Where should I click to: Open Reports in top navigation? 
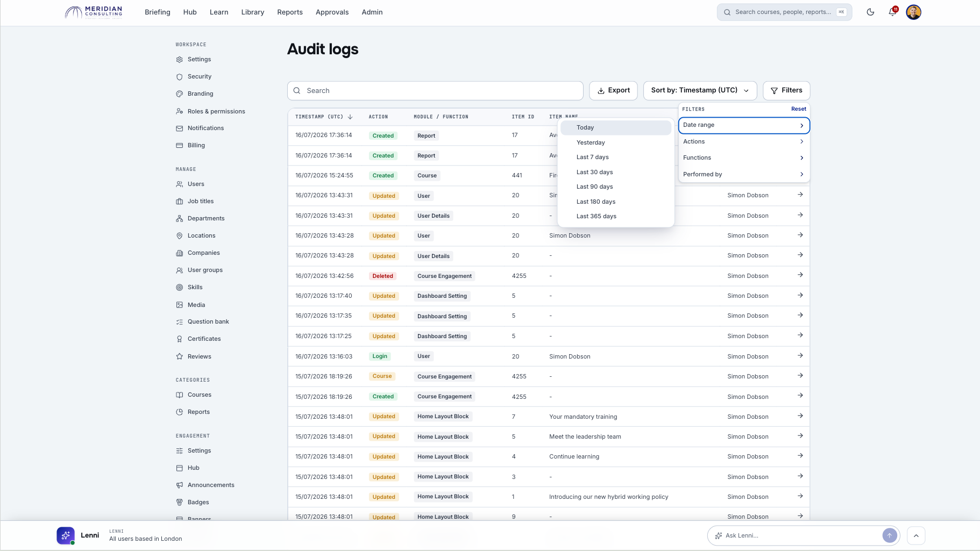point(290,12)
